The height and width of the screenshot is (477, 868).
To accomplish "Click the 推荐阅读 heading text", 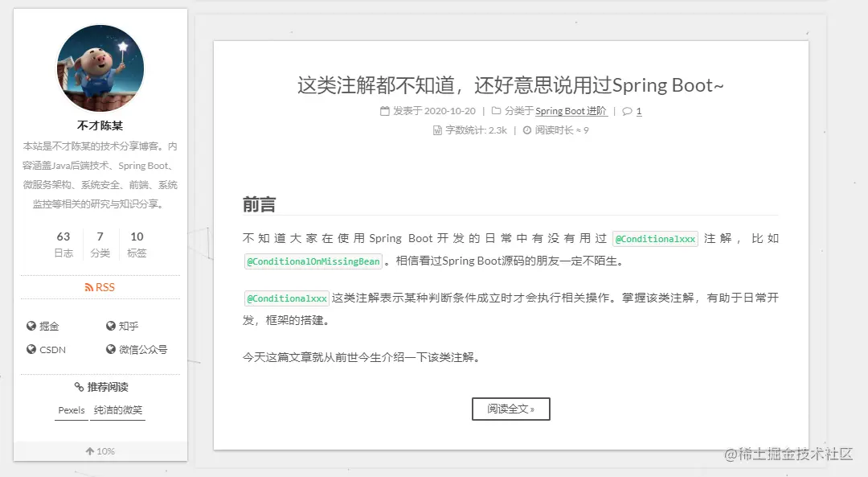I will (x=108, y=387).
